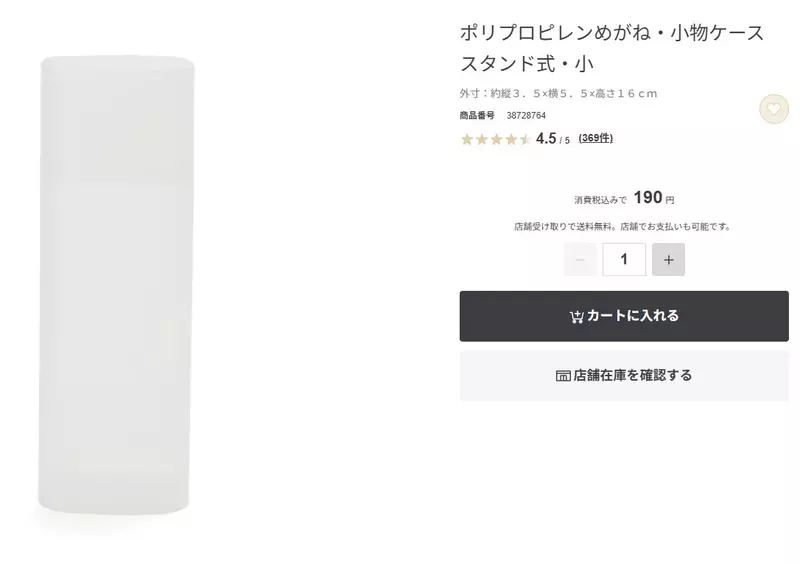
Task: Click the shopping cart icon in cart button
Action: click(x=577, y=316)
